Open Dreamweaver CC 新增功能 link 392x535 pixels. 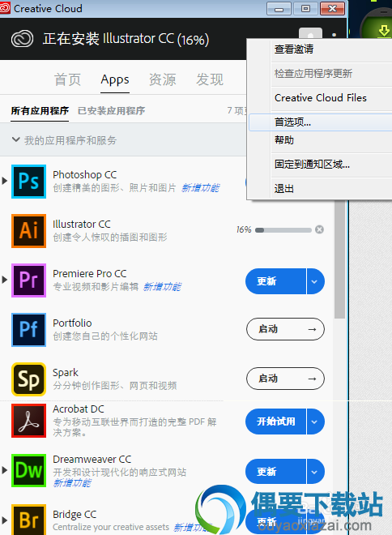pos(72,483)
